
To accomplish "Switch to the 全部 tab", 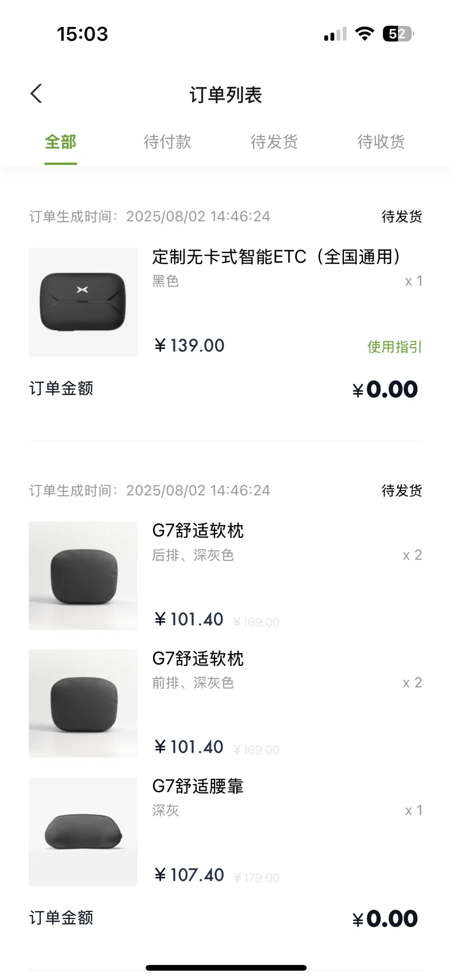I will tap(60, 142).
